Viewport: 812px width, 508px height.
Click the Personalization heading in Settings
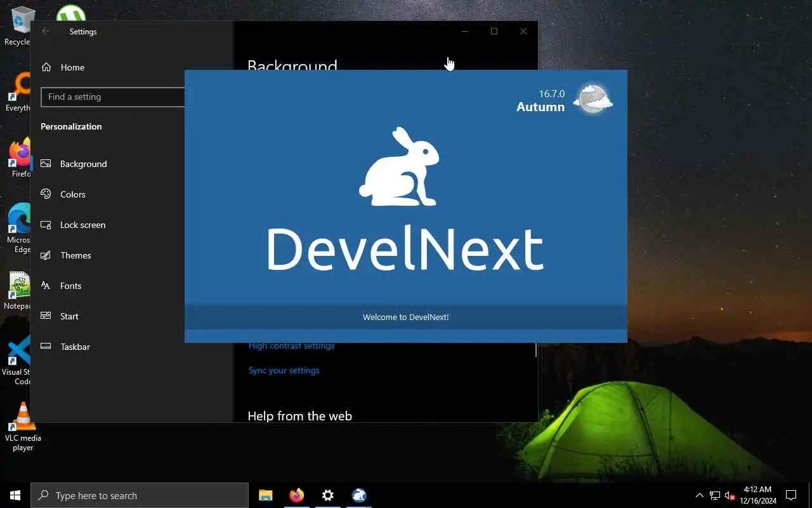(71, 126)
